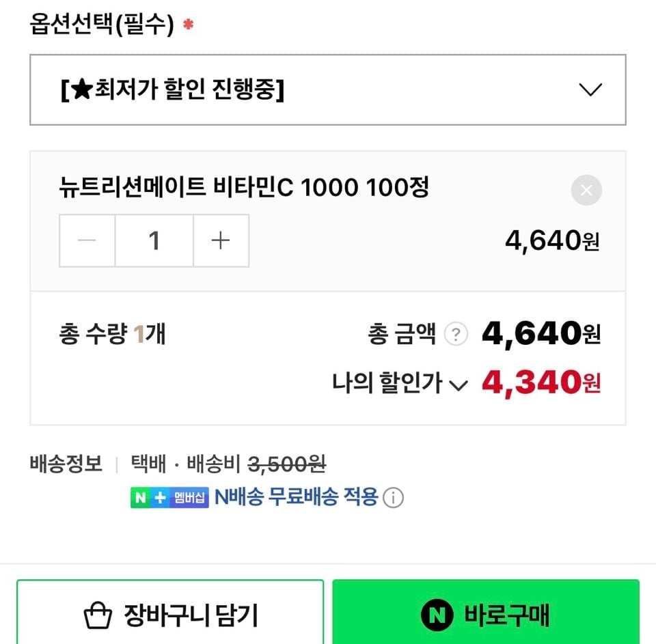This screenshot has height=644, width=656.
Task: Click the red 4,340원 discounted price
Action: (541, 383)
